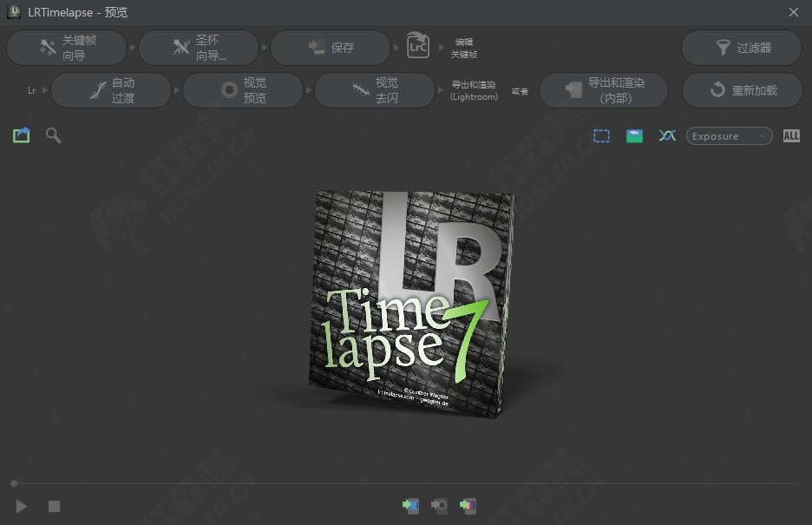The image size is (812, 525).
Task: Click the 导出和渲染 (Lightroom) label
Action: coord(474,90)
